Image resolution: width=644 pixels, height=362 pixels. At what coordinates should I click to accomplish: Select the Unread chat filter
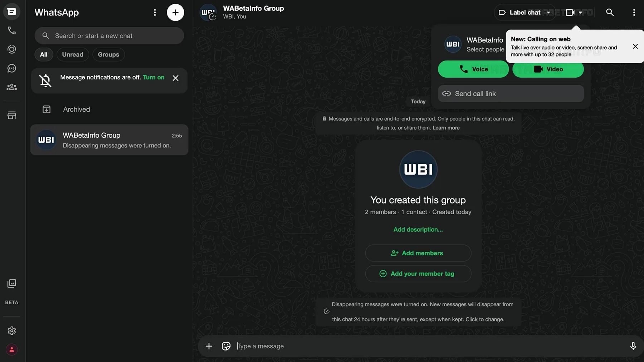pyautogui.click(x=73, y=54)
